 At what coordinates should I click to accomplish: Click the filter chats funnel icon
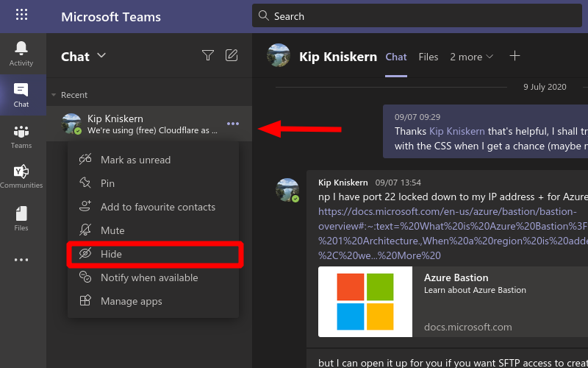pos(208,55)
